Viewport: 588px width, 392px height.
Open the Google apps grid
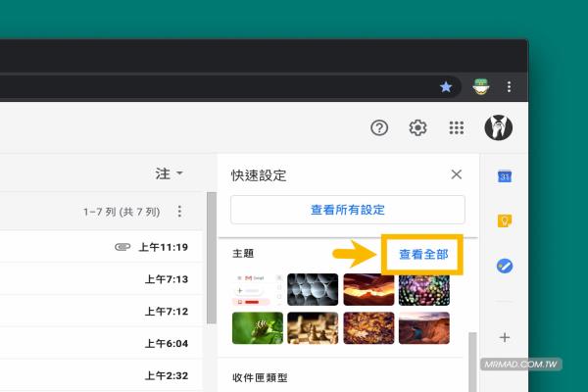pos(457,128)
